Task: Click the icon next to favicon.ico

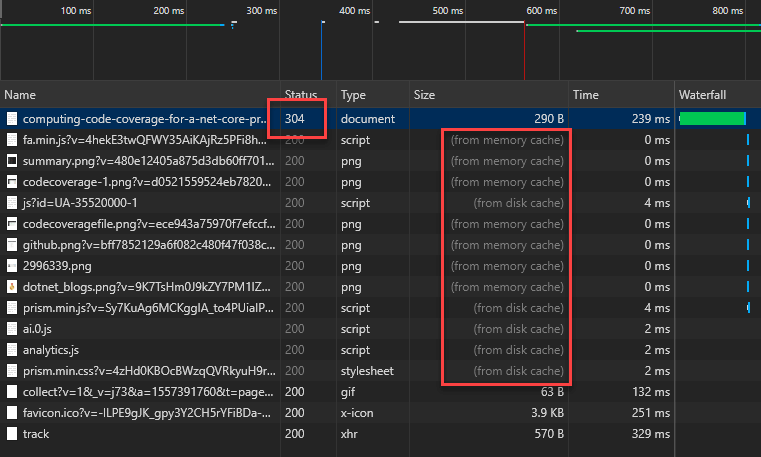Action: (12, 413)
